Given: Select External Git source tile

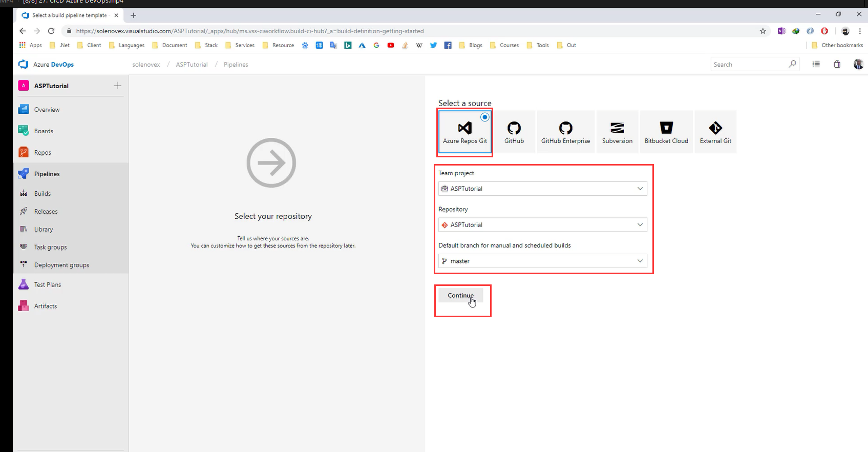Looking at the screenshot, I should [x=715, y=132].
